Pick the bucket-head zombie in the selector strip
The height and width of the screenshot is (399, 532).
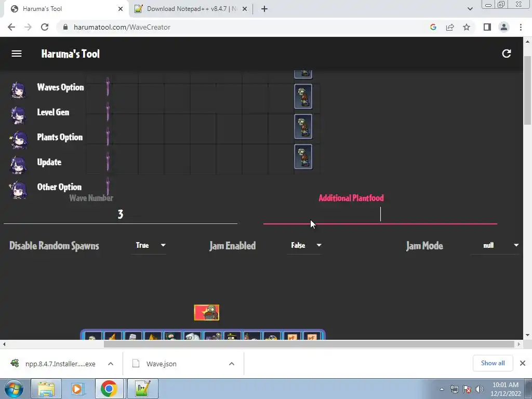pyautogui.click(x=133, y=336)
